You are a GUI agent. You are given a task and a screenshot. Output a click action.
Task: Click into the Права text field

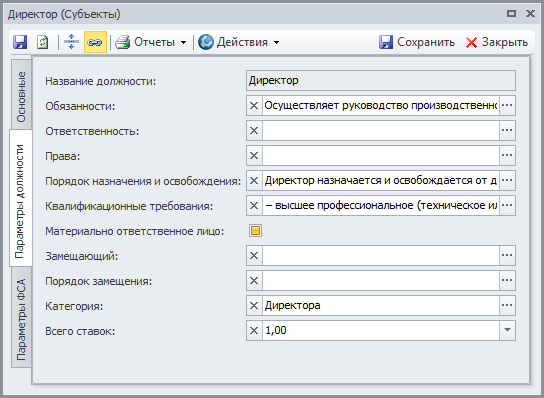click(x=381, y=155)
